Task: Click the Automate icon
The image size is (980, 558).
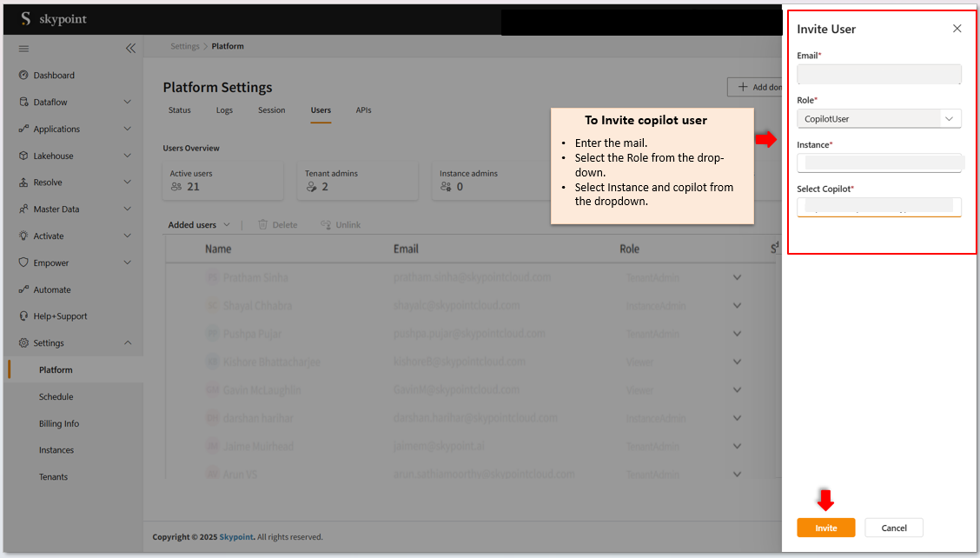Action: click(x=23, y=289)
